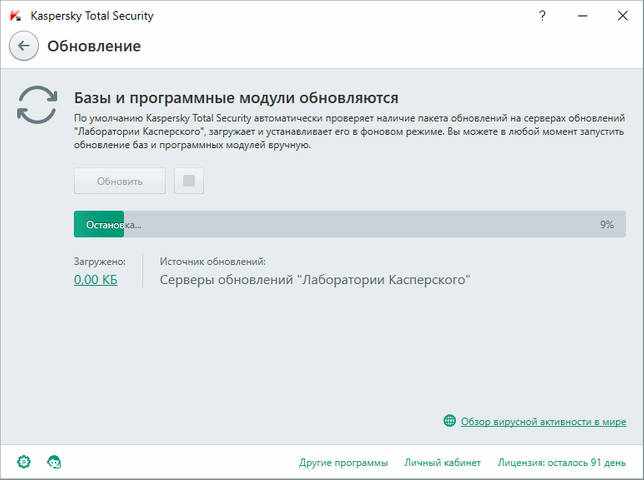This screenshot has height=480, width=644.
Task: Open the Другие программы link
Action: click(x=343, y=462)
